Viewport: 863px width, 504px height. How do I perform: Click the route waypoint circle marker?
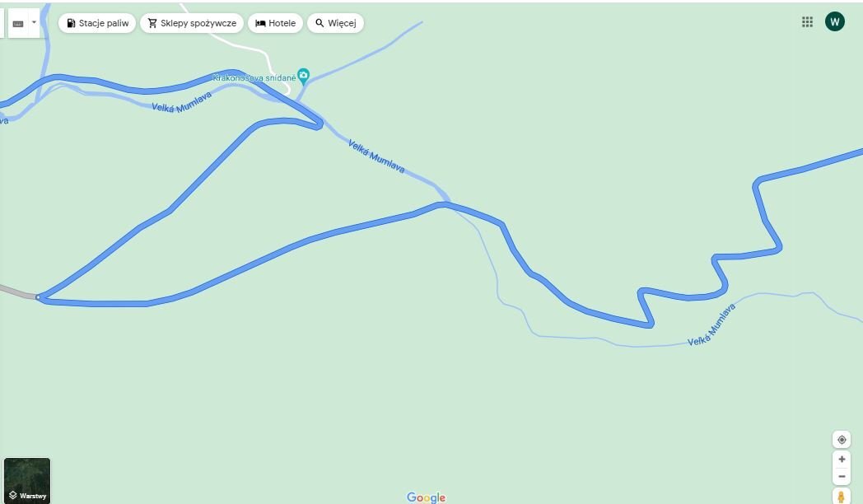click(x=38, y=297)
